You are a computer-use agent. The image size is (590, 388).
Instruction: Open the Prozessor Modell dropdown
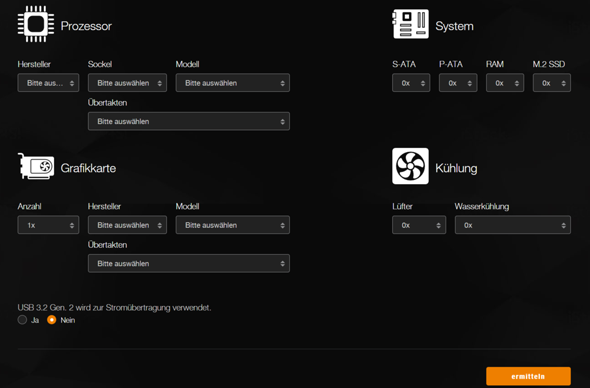233,83
